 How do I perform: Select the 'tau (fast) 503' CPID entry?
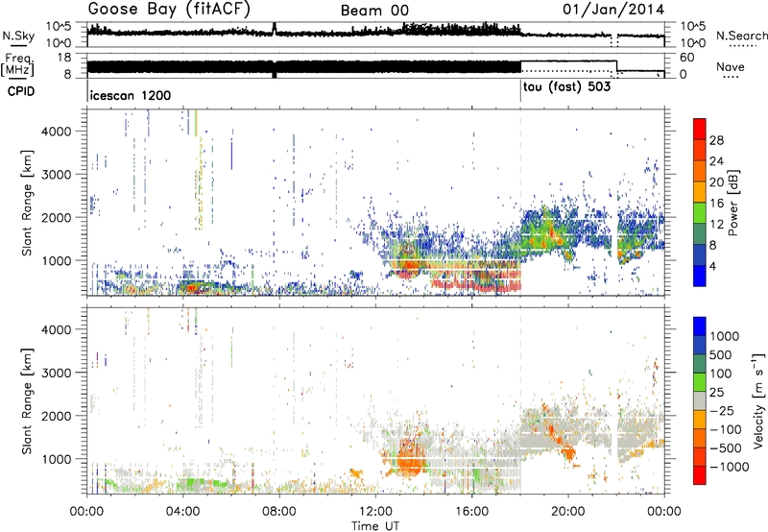pos(566,87)
